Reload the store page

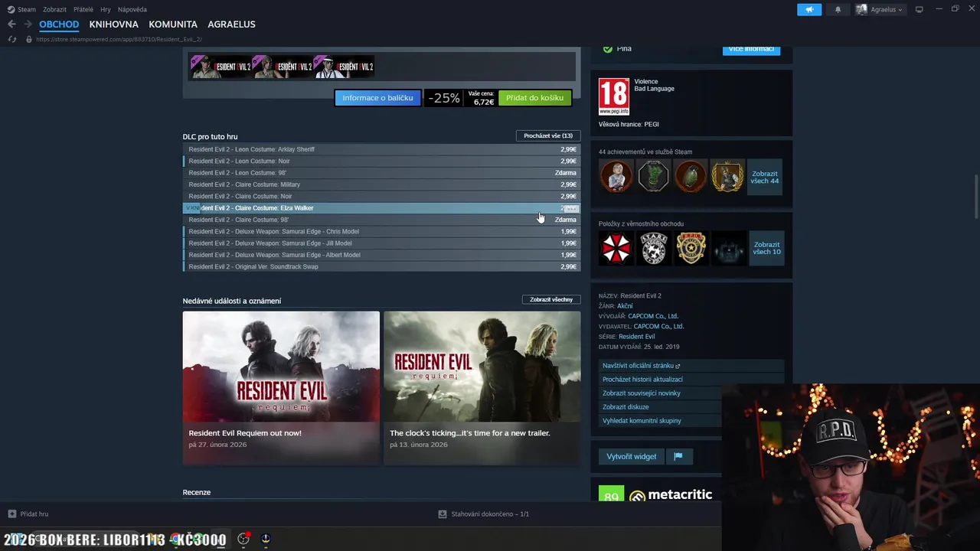coord(11,39)
